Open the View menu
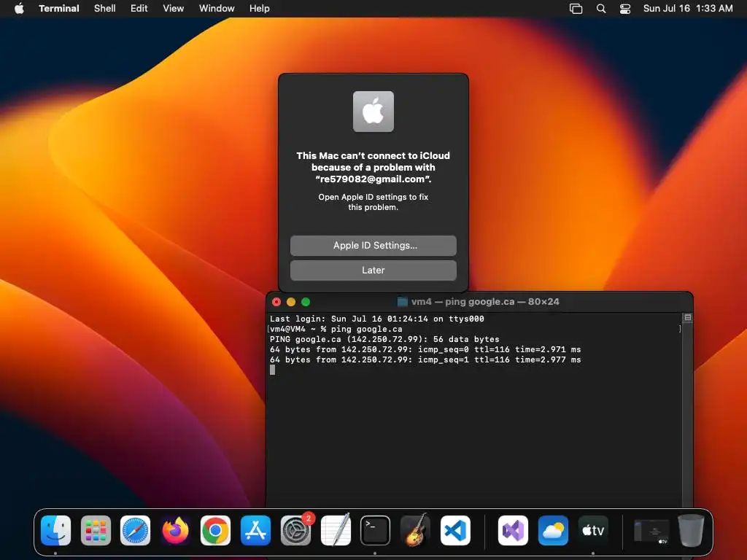747x560 pixels. coord(174,8)
